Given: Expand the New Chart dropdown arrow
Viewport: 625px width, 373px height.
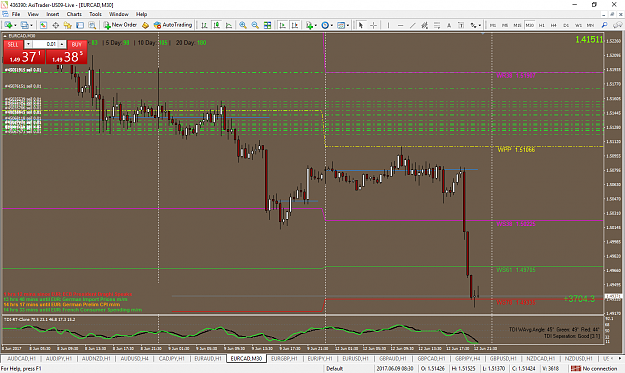Looking at the screenshot, I should pyautogui.click(x=15, y=25).
